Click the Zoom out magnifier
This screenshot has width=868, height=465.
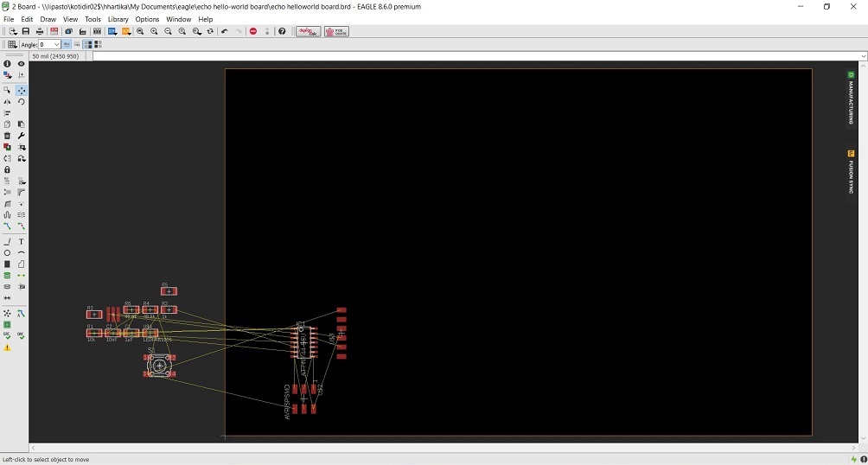tap(169, 32)
